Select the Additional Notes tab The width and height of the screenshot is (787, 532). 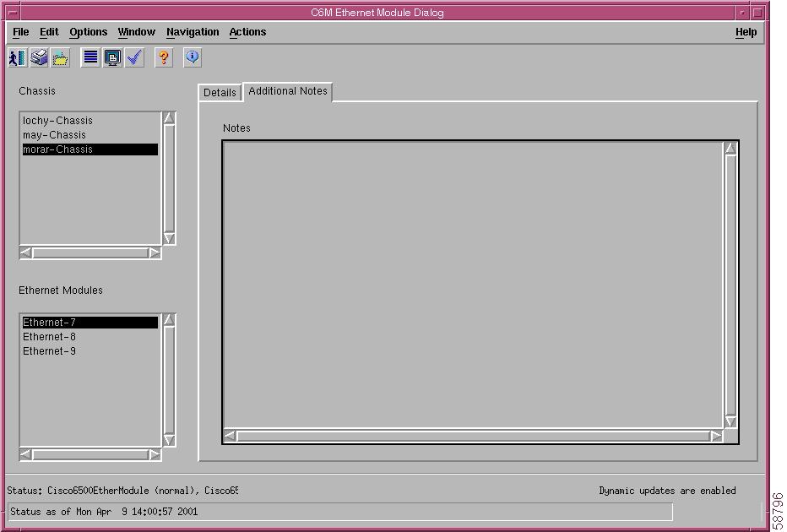288,91
